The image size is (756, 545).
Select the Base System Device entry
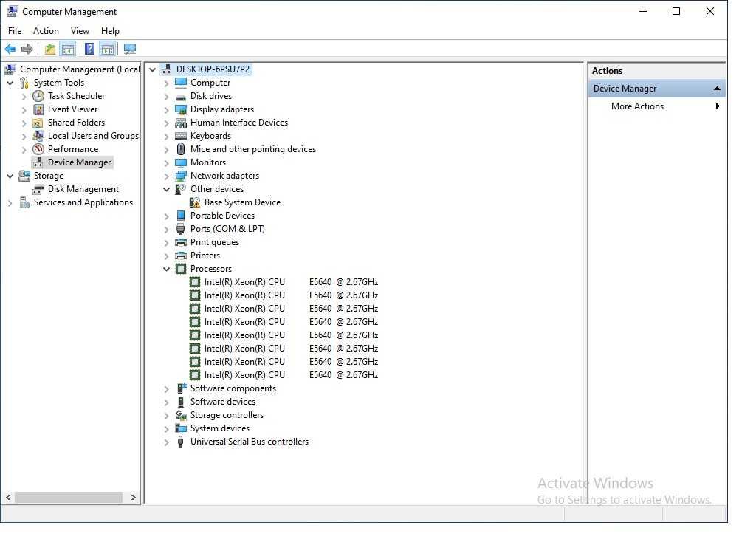[x=242, y=202]
